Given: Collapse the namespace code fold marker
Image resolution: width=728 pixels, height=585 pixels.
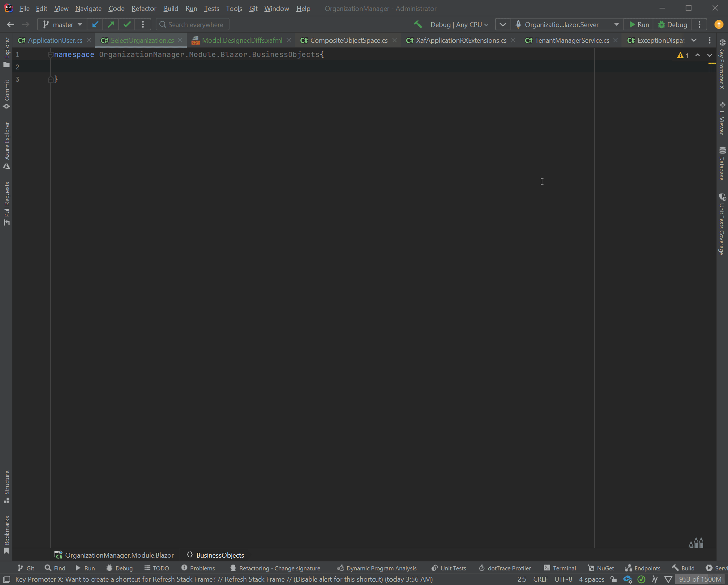Looking at the screenshot, I should pyautogui.click(x=51, y=55).
